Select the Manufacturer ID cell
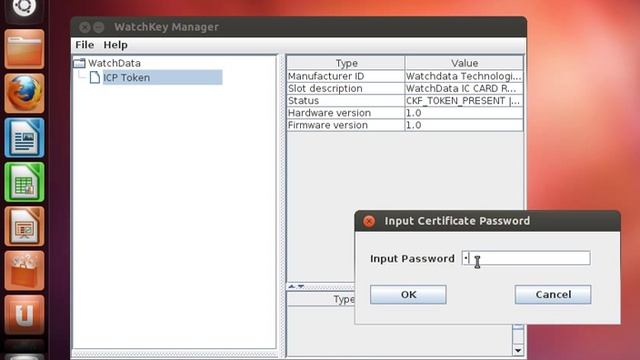Screen dimensions: 640x360 (346, 76)
